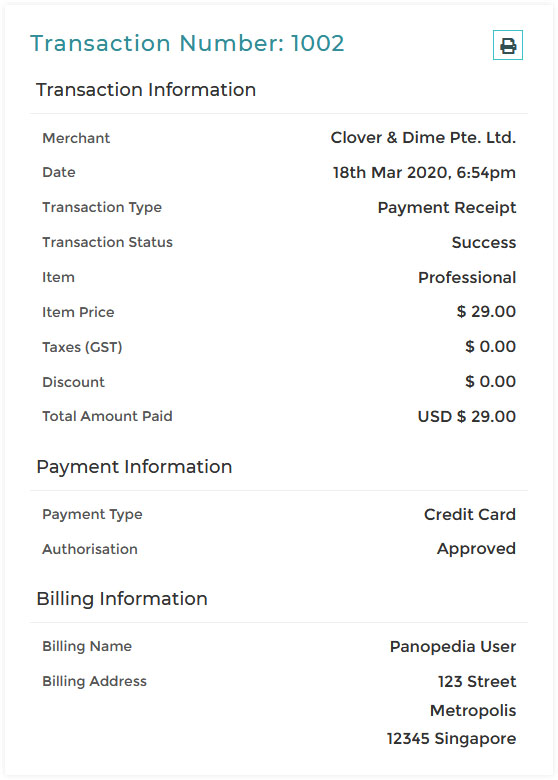Click the Approved authorisation value
Image resolution: width=558 pixels, height=780 pixels.
click(x=476, y=549)
